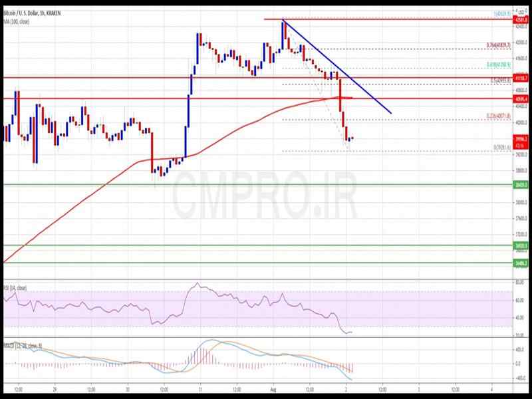Select the 38439.0 green support price tag
This screenshot has height=399, width=532.
click(521, 184)
